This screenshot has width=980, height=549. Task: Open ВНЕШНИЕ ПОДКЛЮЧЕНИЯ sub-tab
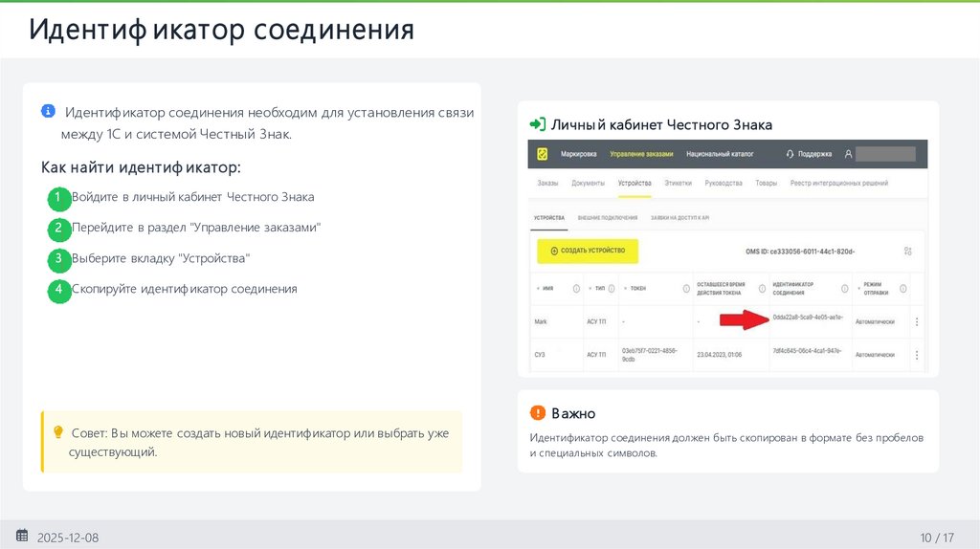tap(608, 218)
